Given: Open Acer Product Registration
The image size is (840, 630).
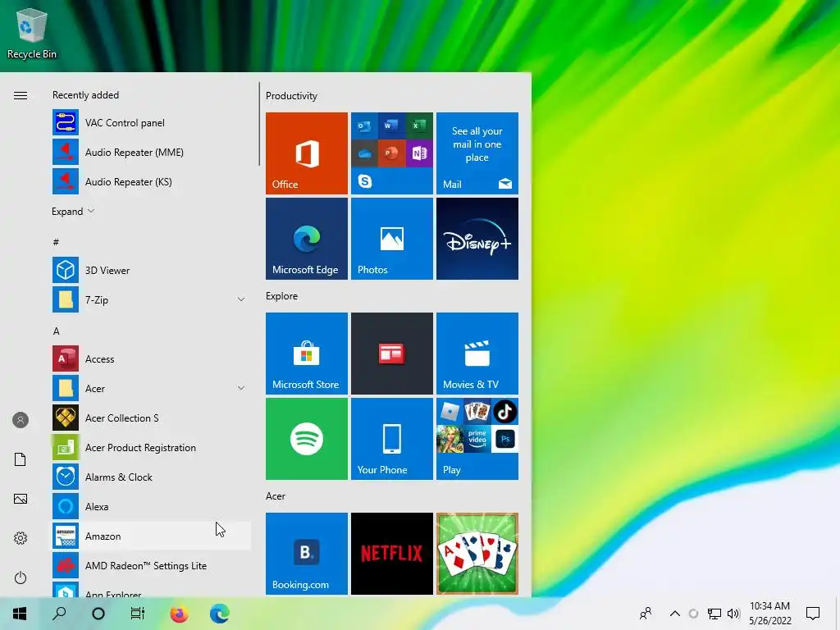Looking at the screenshot, I should [x=151, y=447].
